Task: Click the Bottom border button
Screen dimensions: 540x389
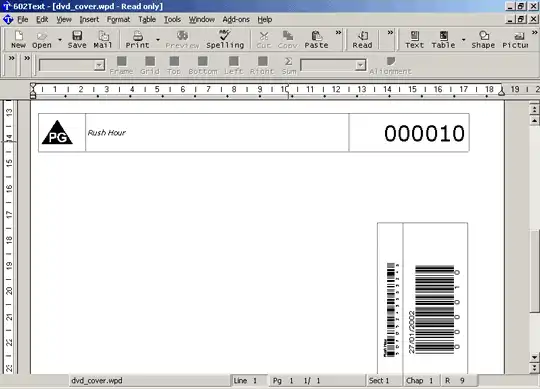Action: (x=203, y=65)
